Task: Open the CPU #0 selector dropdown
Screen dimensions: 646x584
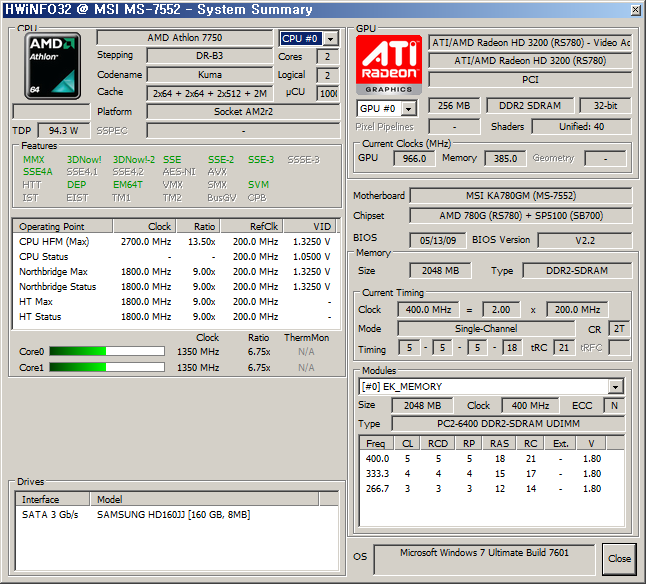Action: [x=330, y=39]
